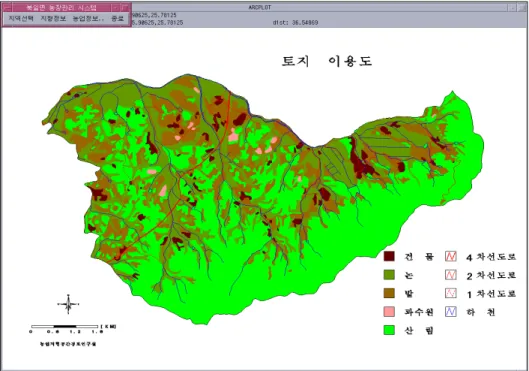Screen dimensions: 529x371
Task: Select the 종료 menu item
Action: pyautogui.click(x=117, y=19)
